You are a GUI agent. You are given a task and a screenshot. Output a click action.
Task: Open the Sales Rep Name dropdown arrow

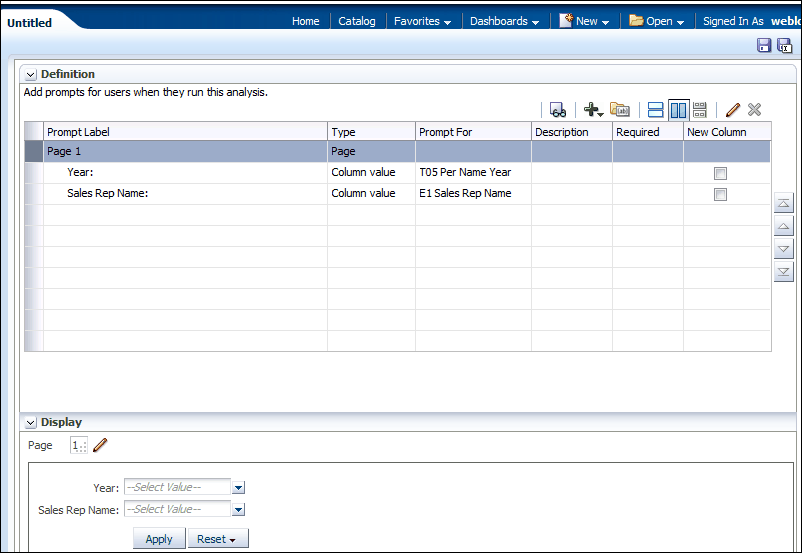pos(238,510)
